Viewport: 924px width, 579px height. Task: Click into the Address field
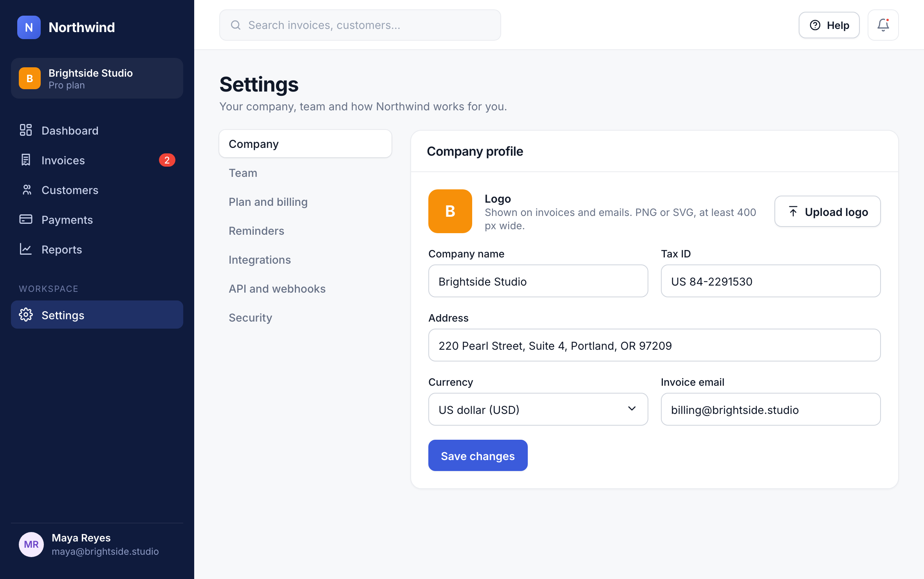[x=654, y=345]
